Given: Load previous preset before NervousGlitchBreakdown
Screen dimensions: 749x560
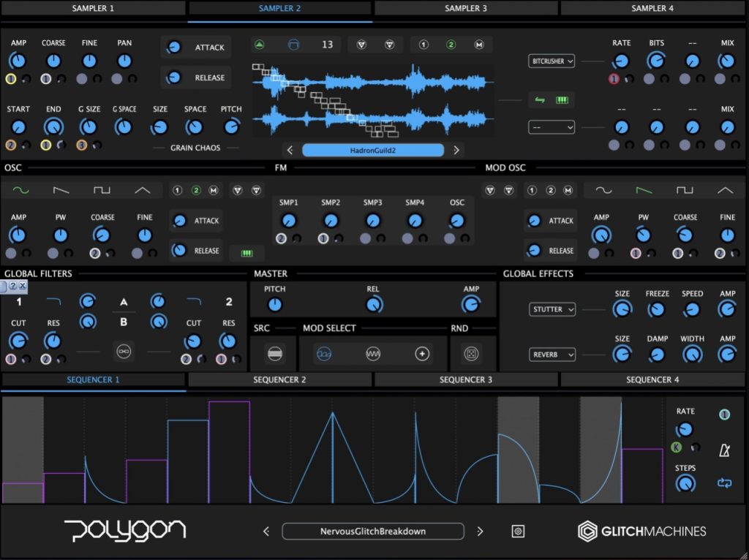Looking at the screenshot, I should pyautogui.click(x=266, y=531).
